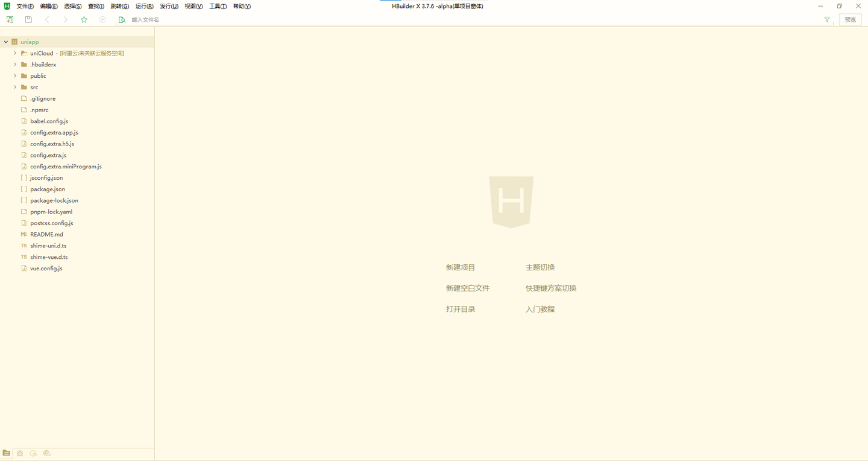868x461 pixels.
Task: Click the navigate back arrow icon
Action: pos(47,19)
